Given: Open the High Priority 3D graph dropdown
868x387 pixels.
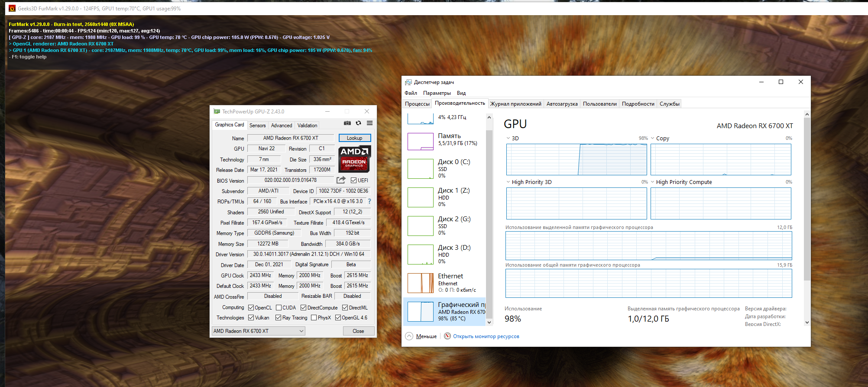Looking at the screenshot, I should (x=508, y=182).
